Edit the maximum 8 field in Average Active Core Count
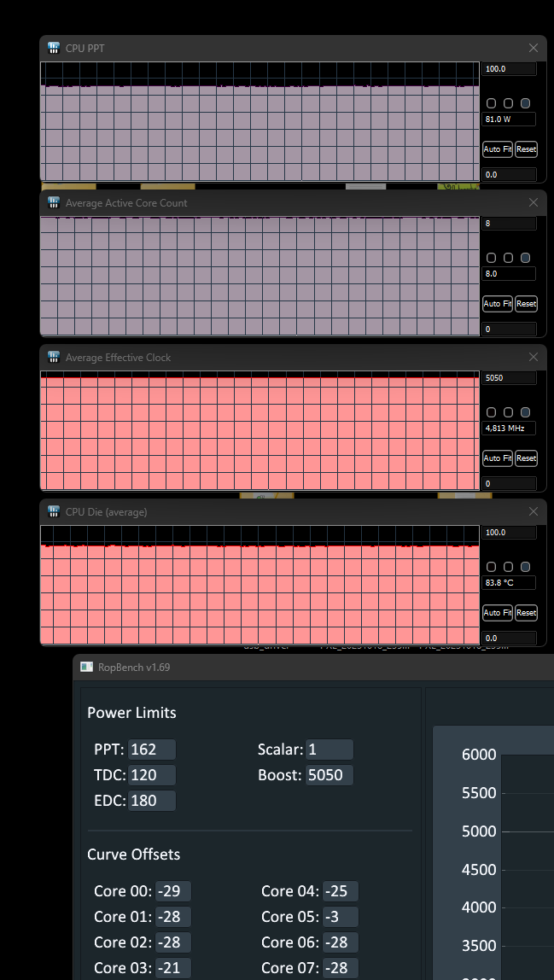The width and height of the screenshot is (554, 980). (x=509, y=223)
